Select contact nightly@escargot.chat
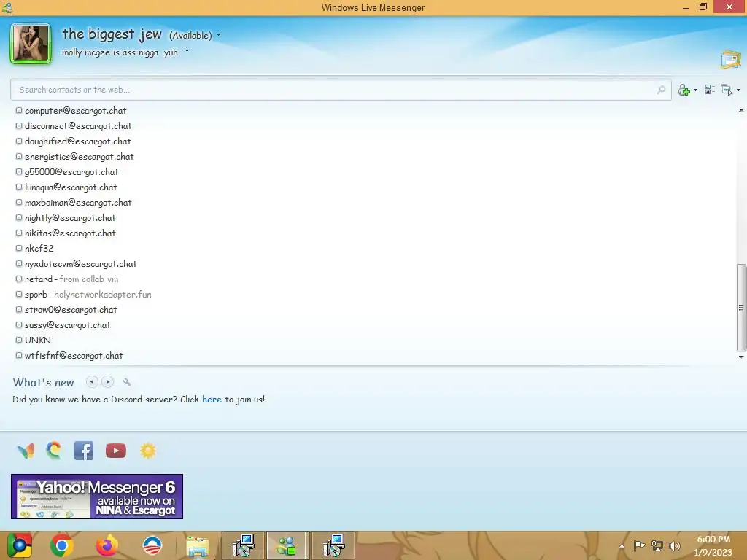Screen dimensions: 747x560 [x=70, y=217]
